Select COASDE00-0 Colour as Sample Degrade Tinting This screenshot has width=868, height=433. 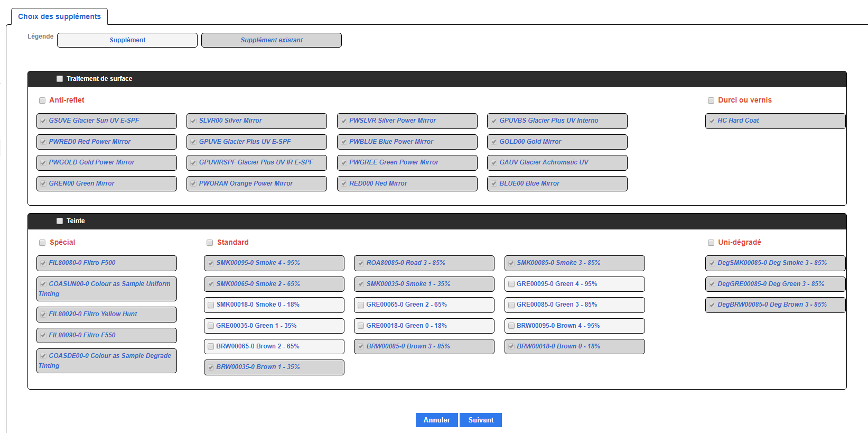[x=107, y=361]
